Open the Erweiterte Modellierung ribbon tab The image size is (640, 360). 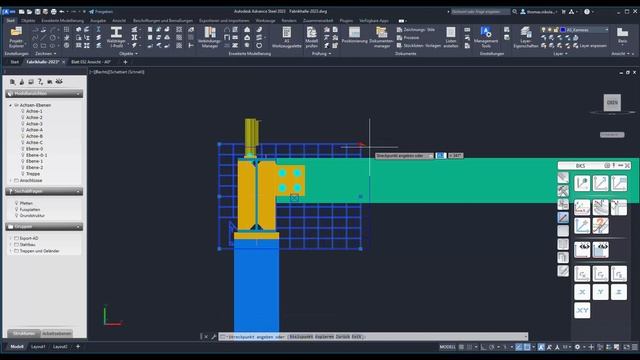(62, 20)
